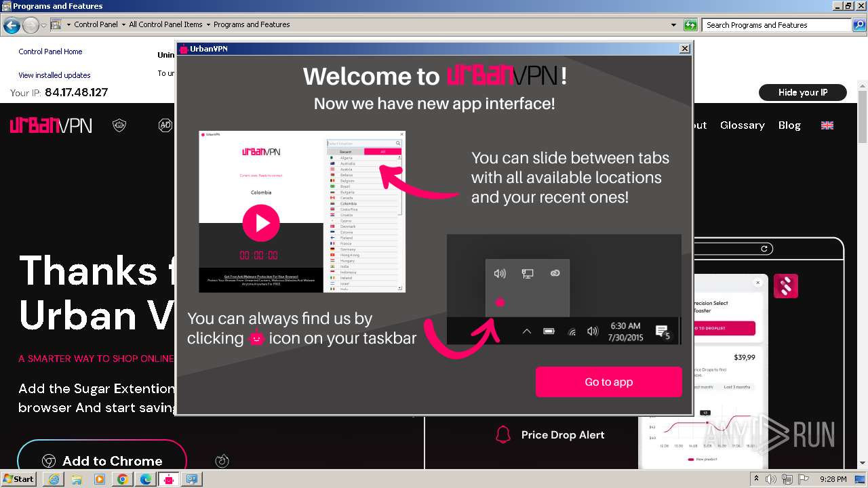Click the Price Drop Alert text
The height and width of the screenshot is (488, 868).
tap(563, 435)
